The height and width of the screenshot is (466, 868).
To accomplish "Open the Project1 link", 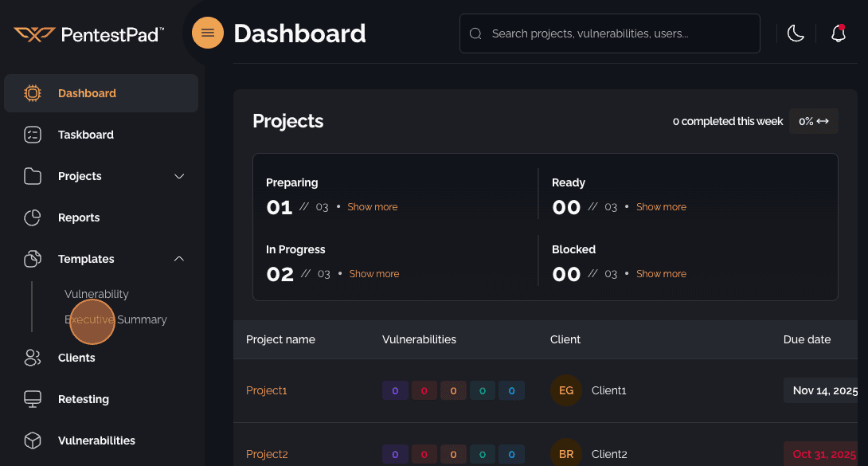I will point(266,390).
